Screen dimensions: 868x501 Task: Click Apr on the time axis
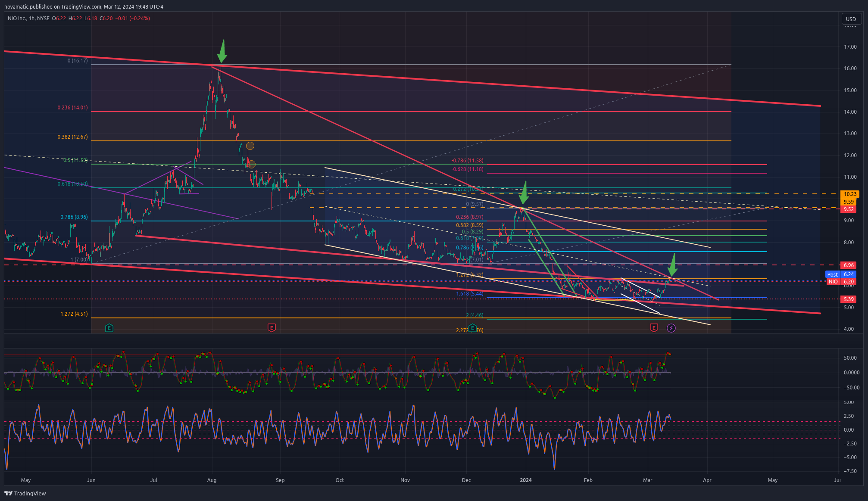707,480
